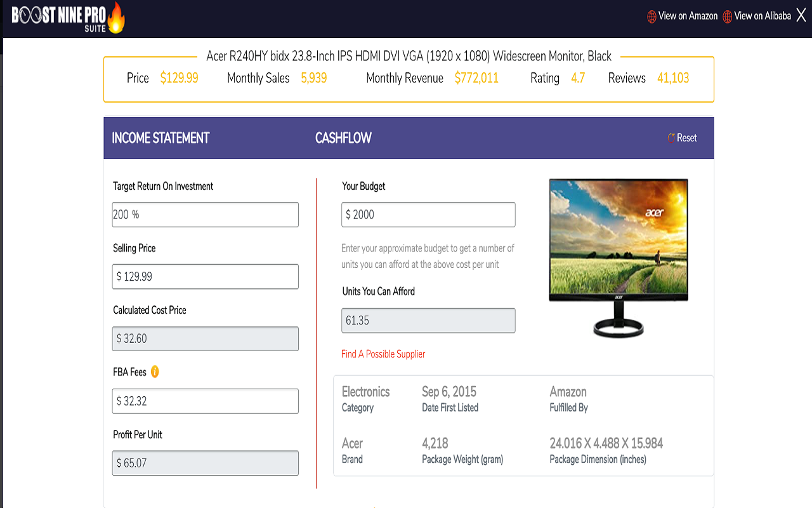The image size is (812, 508).
Task: Click the Rating label
Action: (545, 78)
